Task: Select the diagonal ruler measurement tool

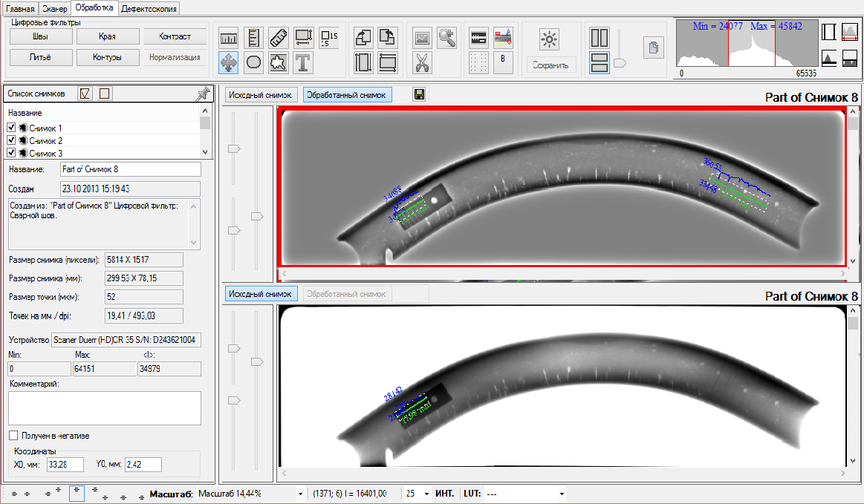Action: pos(279,38)
